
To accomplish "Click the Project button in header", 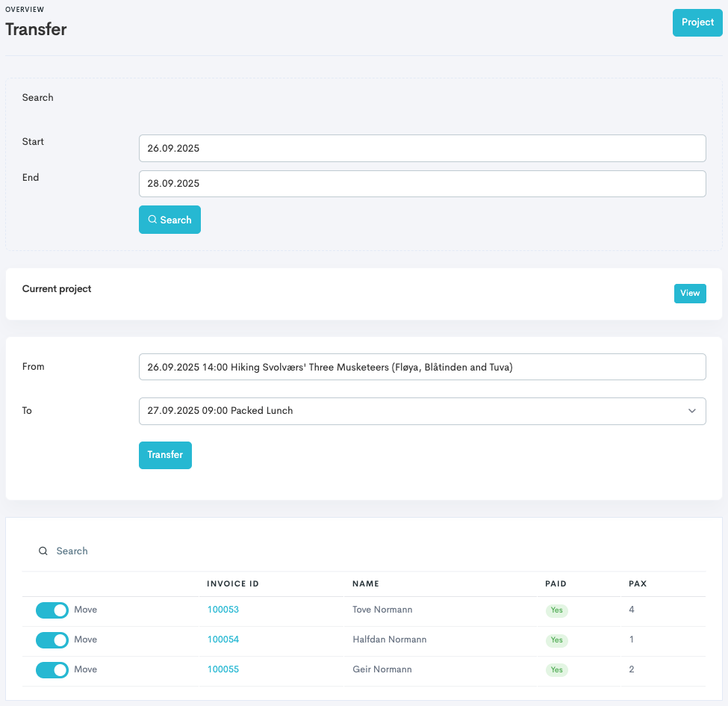I will 697,22.
